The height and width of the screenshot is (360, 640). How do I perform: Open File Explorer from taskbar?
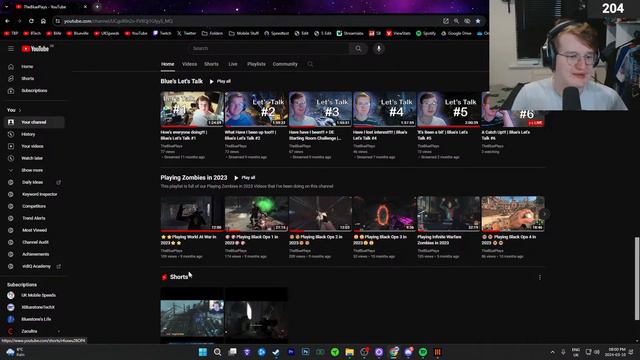349,352
